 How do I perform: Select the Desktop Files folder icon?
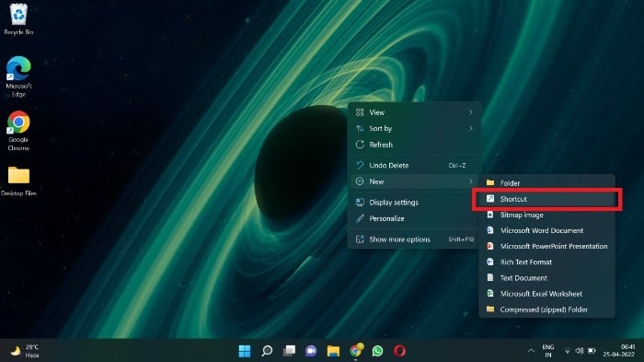[18, 181]
